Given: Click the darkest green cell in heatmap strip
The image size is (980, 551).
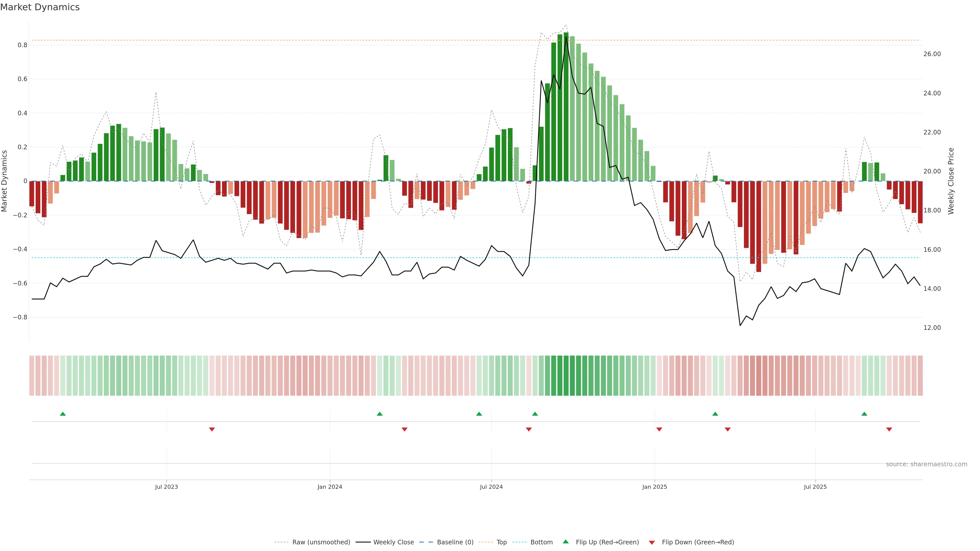Looking at the screenshot, I should (566, 376).
